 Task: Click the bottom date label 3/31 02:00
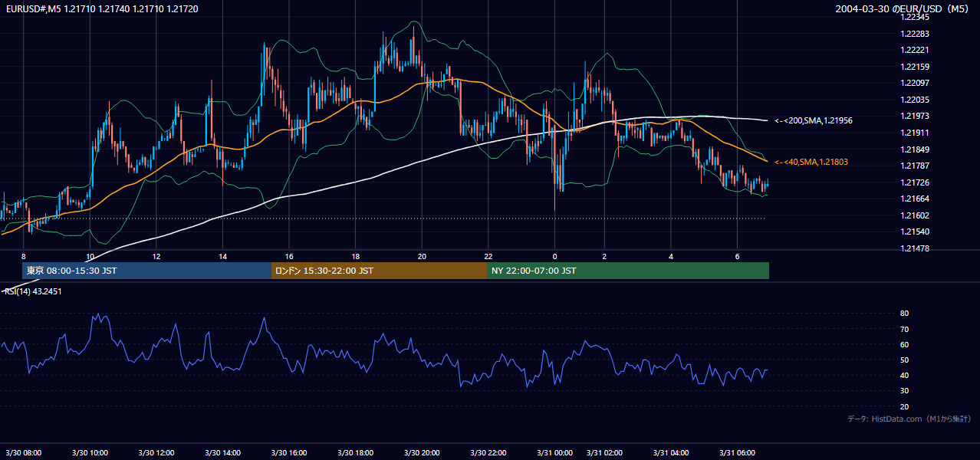pyautogui.click(x=604, y=453)
